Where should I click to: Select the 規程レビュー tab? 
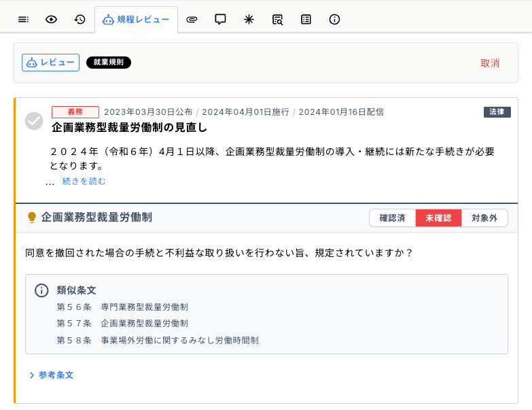(136, 20)
